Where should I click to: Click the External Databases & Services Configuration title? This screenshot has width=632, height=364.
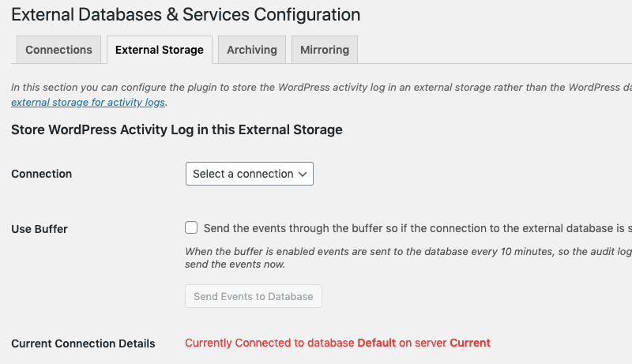click(186, 15)
